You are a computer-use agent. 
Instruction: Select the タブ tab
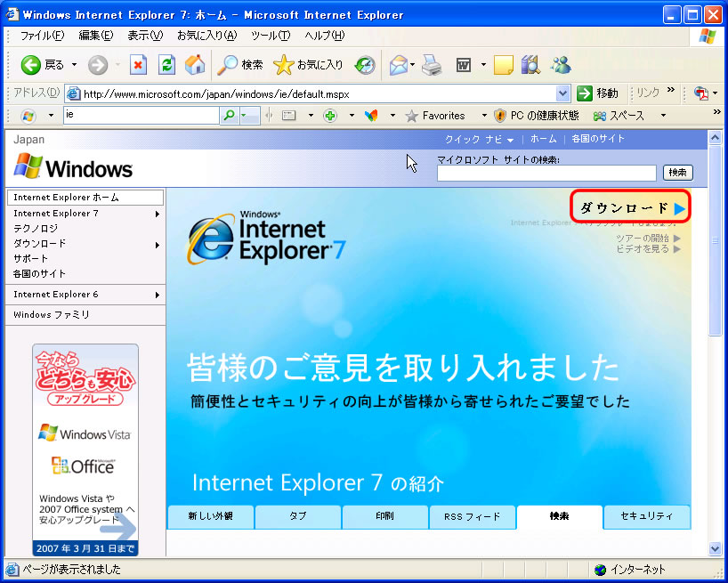click(x=297, y=516)
